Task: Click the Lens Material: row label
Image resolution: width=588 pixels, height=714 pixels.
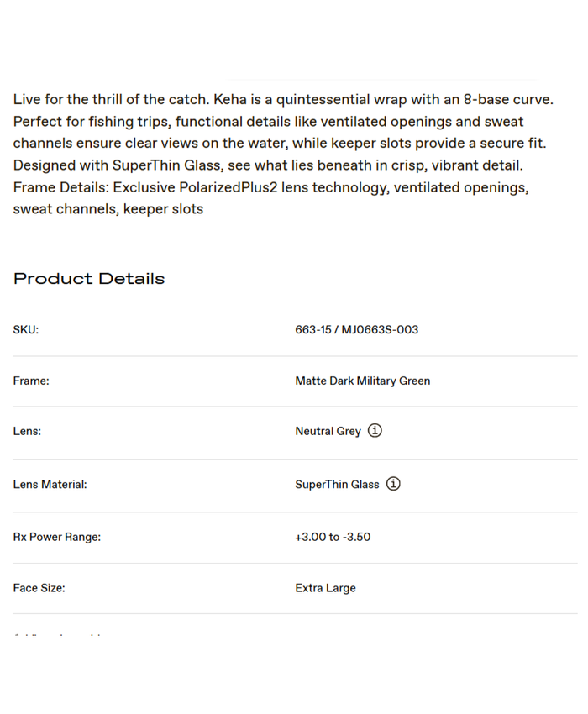Action: click(50, 485)
